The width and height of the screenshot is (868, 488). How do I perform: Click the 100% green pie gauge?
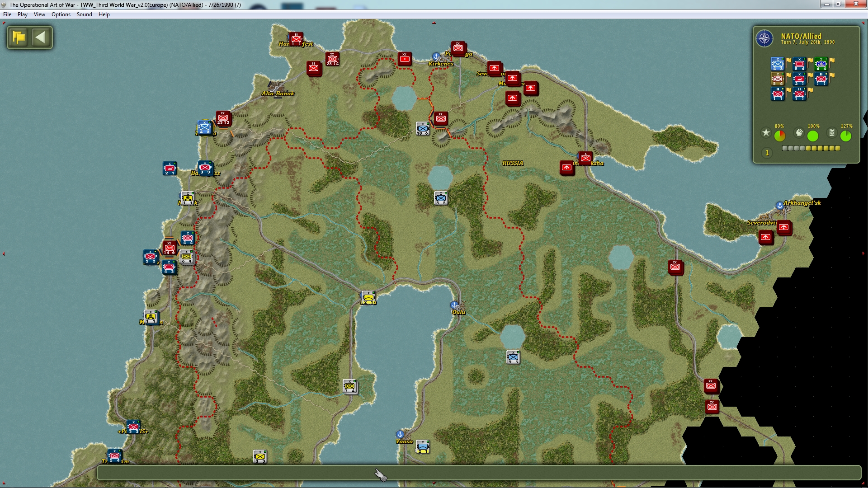813,136
